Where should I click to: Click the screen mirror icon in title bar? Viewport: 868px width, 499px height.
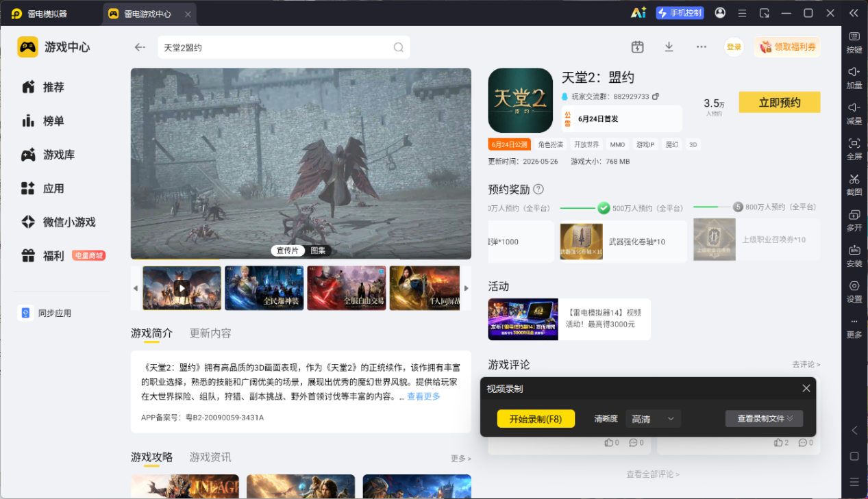tap(765, 13)
